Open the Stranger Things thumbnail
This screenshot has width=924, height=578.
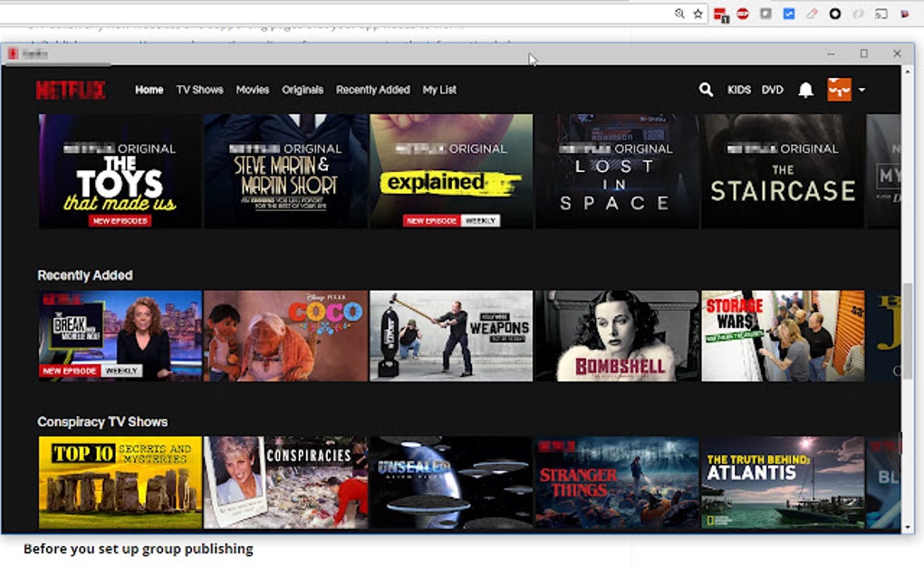(x=617, y=481)
